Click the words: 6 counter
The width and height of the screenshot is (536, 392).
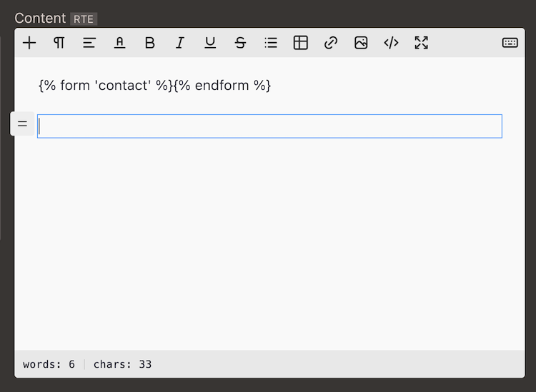(49, 364)
